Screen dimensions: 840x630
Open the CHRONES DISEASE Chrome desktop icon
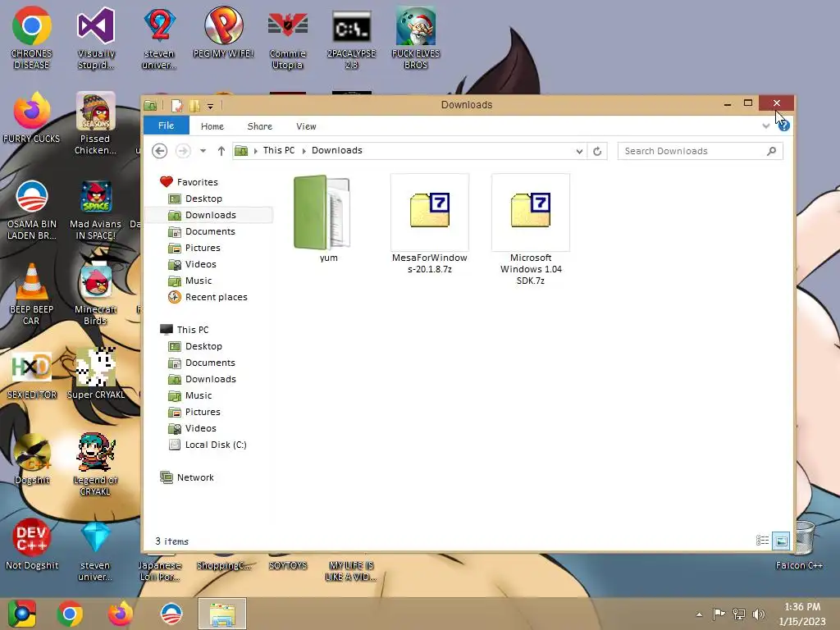[x=32, y=38]
